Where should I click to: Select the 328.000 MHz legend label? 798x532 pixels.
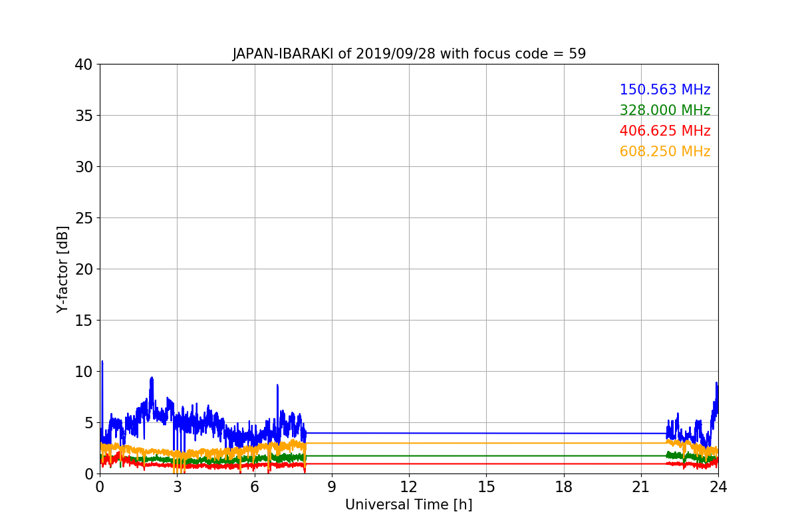click(665, 110)
